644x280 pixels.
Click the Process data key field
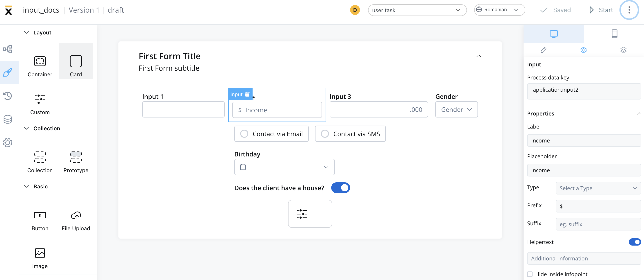pos(584,90)
